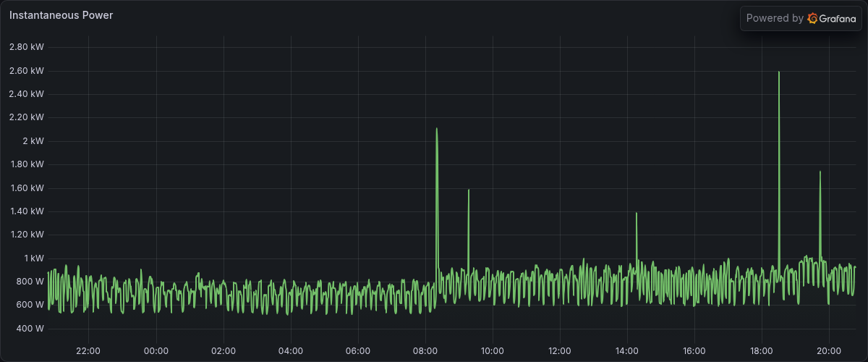
Task: Click the 14:00 time axis label
Action: point(627,350)
